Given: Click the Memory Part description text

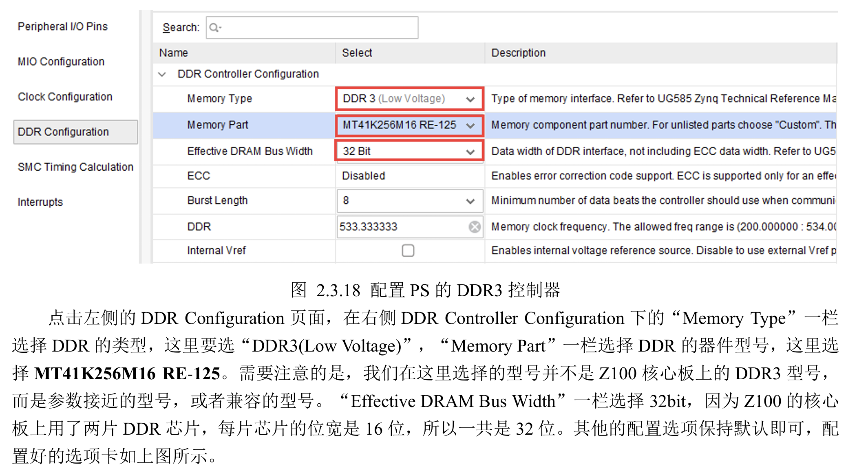Looking at the screenshot, I should tap(663, 125).
